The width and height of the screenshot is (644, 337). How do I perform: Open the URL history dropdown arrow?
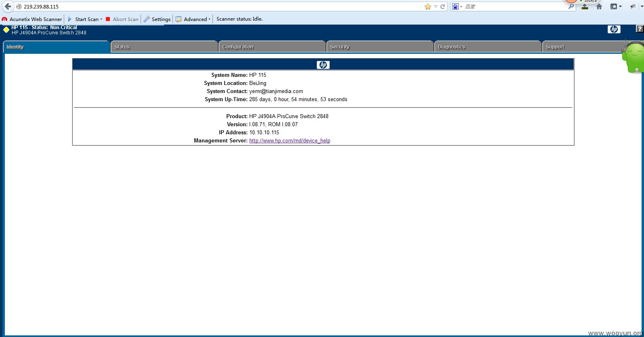coord(436,6)
